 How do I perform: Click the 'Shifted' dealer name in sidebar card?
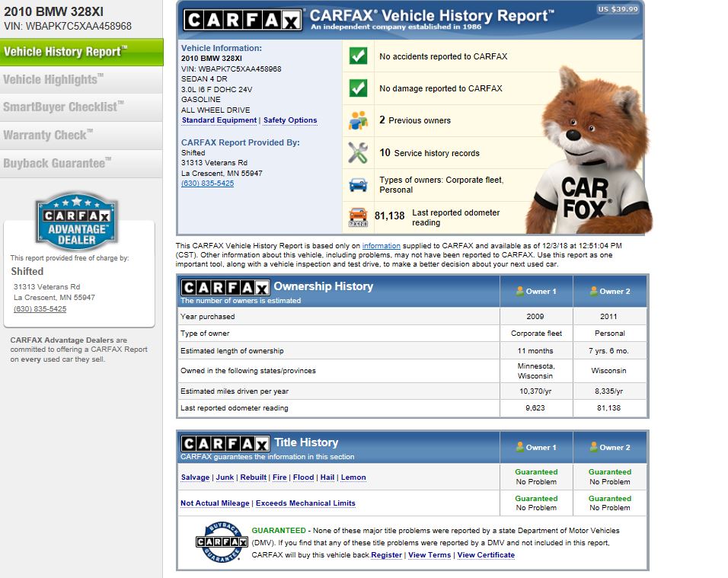tap(27, 272)
